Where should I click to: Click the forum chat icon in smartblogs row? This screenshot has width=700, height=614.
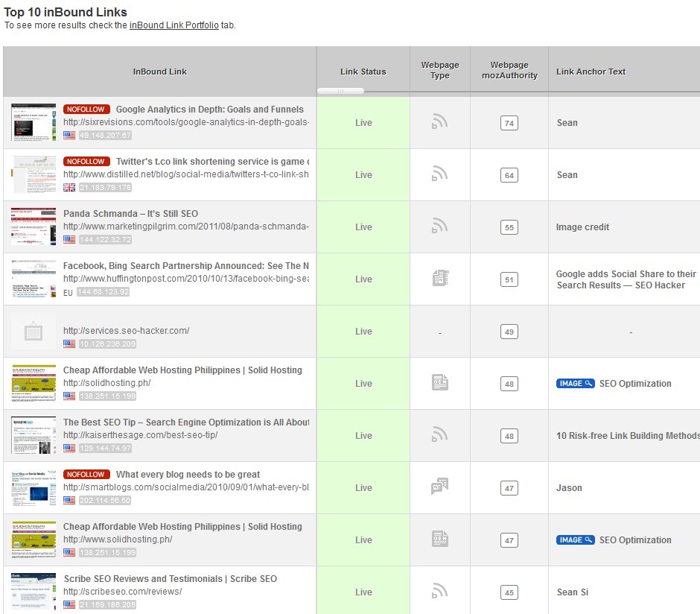[x=439, y=487]
